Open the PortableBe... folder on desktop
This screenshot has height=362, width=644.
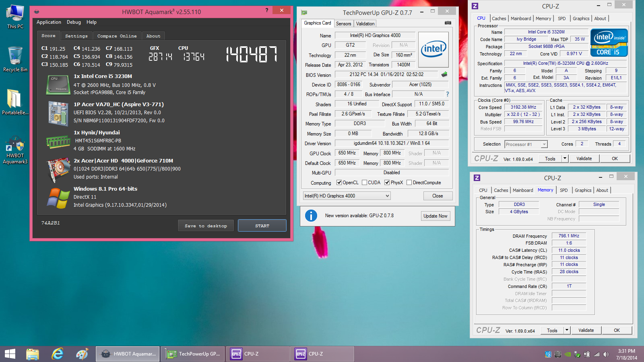click(15, 102)
